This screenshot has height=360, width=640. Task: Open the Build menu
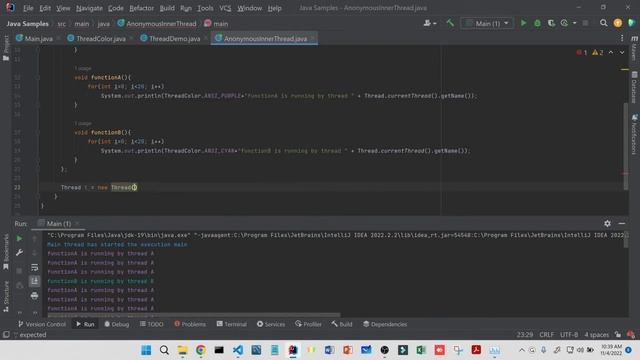(167, 8)
